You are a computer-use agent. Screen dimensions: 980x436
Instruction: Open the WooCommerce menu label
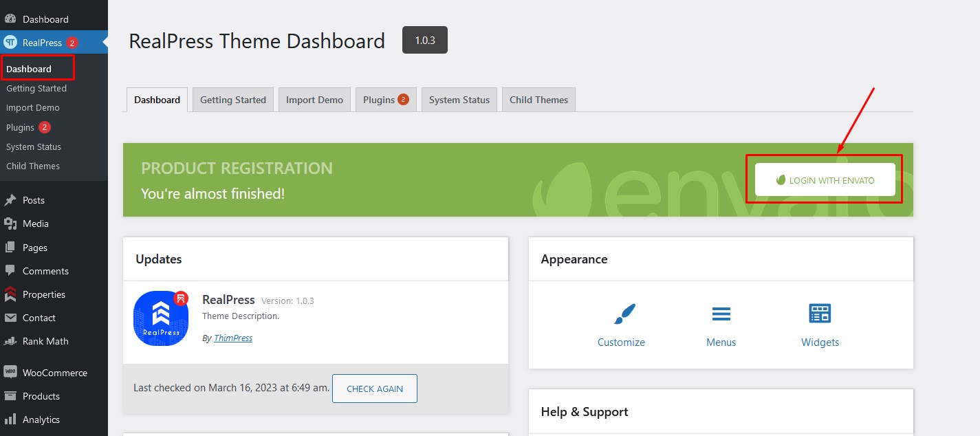(55, 373)
